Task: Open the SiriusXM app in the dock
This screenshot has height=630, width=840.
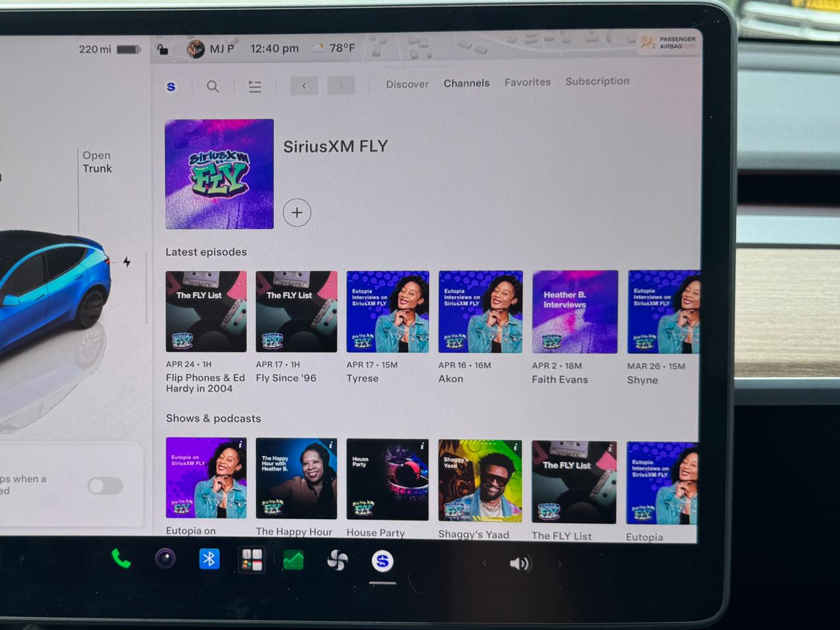Action: pyautogui.click(x=383, y=561)
